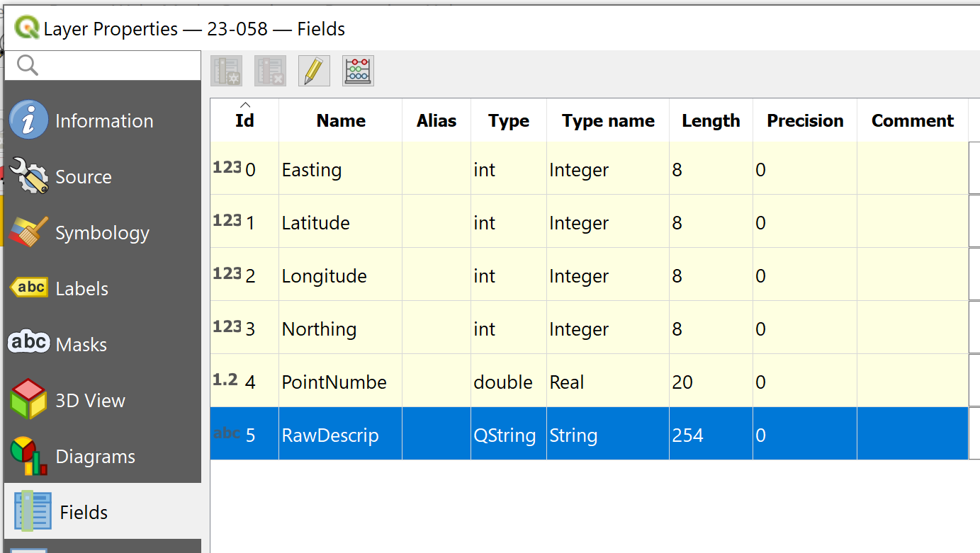Open the Source wrench icon tab
Screen dimensions: 980x553
[28, 176]
